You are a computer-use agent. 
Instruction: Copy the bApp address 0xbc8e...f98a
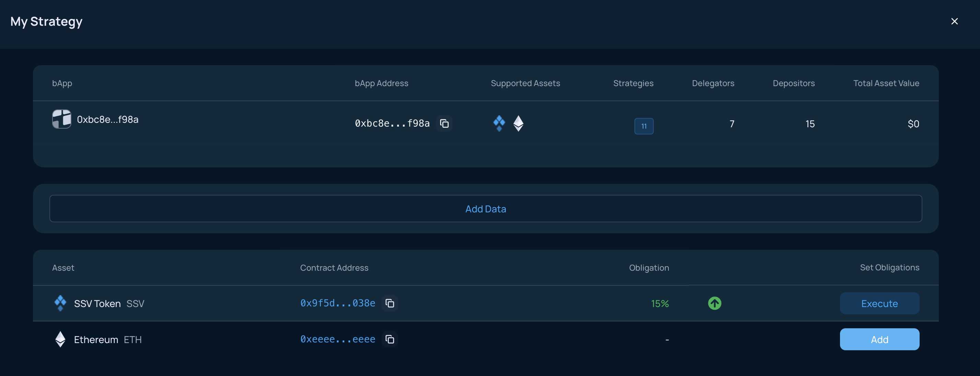[x=444, y=124]
